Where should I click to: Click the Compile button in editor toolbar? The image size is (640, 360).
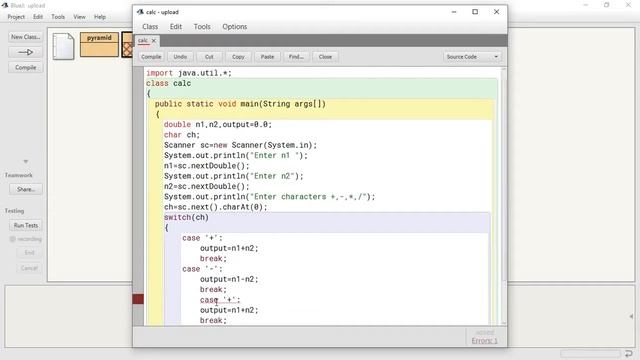pyautogui.click(x=151, y=57)
